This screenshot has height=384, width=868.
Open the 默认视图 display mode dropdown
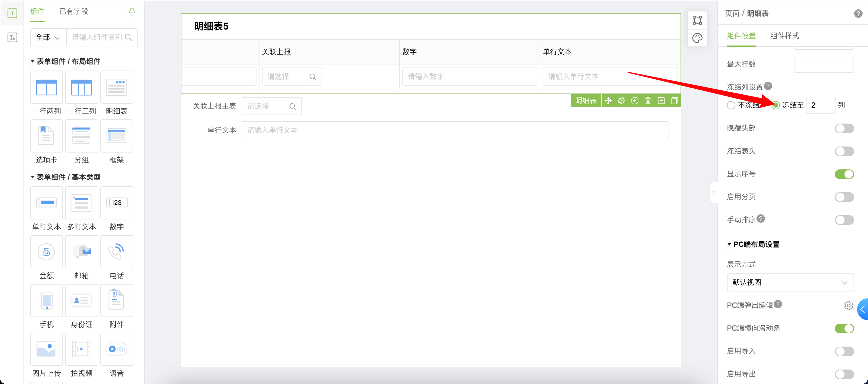tap(790, 282)
